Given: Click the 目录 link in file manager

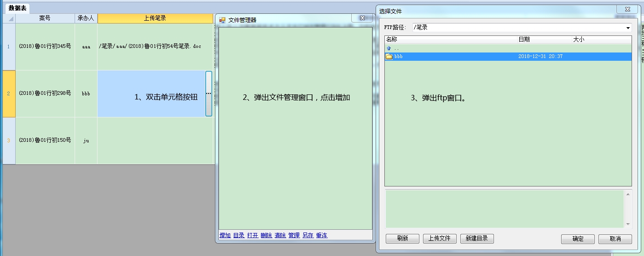Looking at the screenshot, I should click(238, 235).
